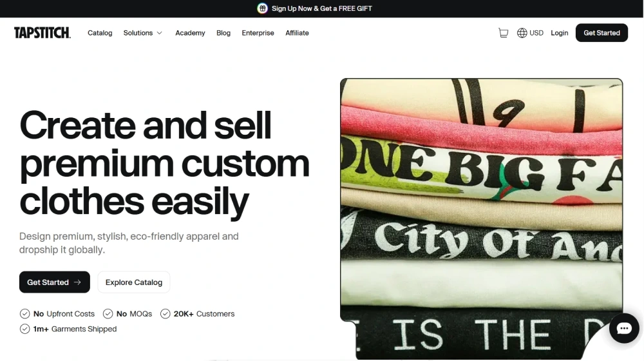Click the checkmark icon beside No Upfront Costs
644x361 pixels.
25,314
